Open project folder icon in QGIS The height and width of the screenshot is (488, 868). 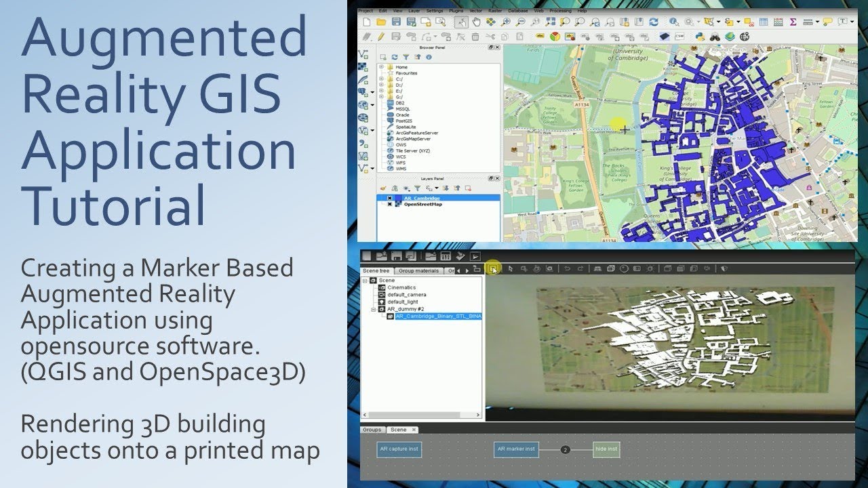click(x=381, y=22)
